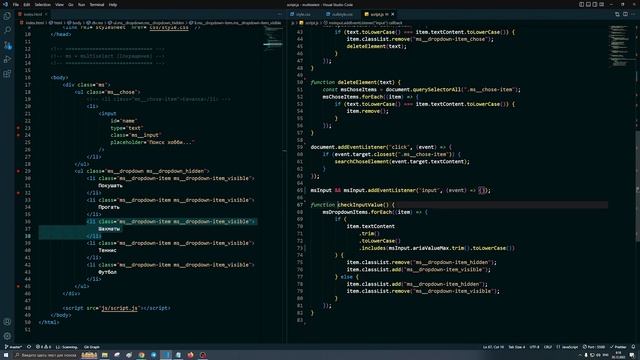
Task: Open the Run menu
Action: click(81, 4)
